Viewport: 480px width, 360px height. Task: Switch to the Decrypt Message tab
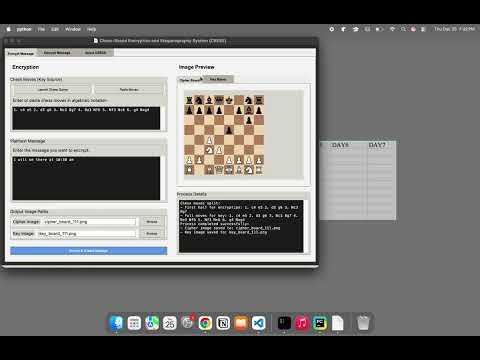click(57, 53)
